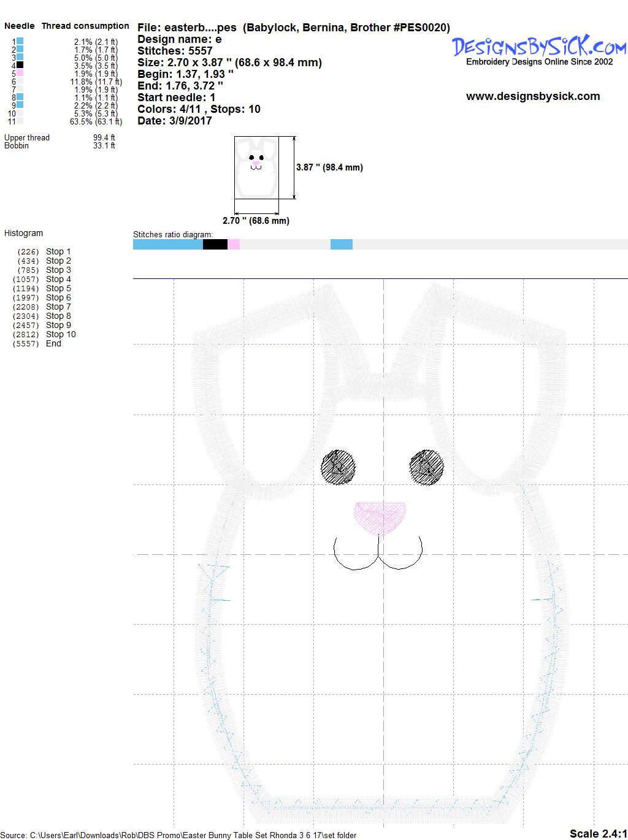The width and height of the screenshot is (628, 840).
Task: Click the DesignsBySick.com logo
Action: pos(539,47)
